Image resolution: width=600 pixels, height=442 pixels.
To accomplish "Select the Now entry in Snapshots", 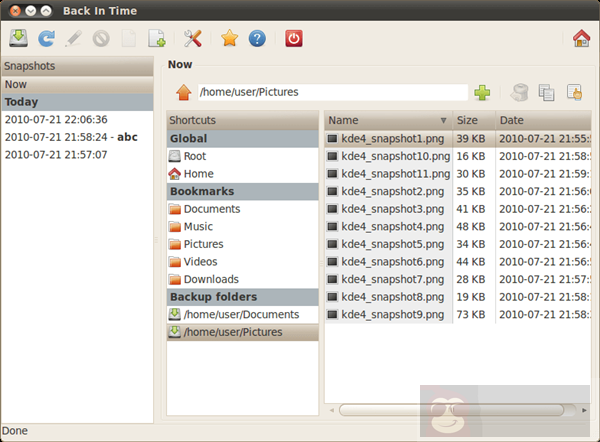I will tap(77, 85).
